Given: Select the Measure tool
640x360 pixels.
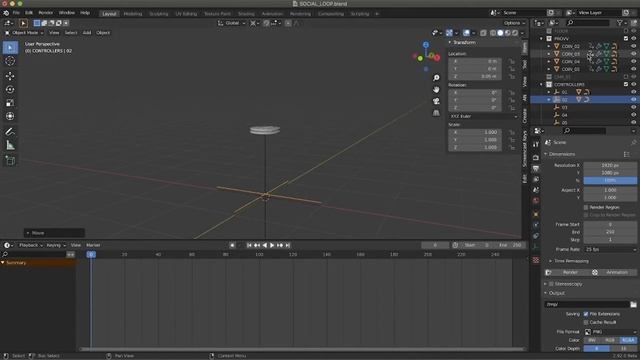Looking at the screenshot, I should pos(10,145).
